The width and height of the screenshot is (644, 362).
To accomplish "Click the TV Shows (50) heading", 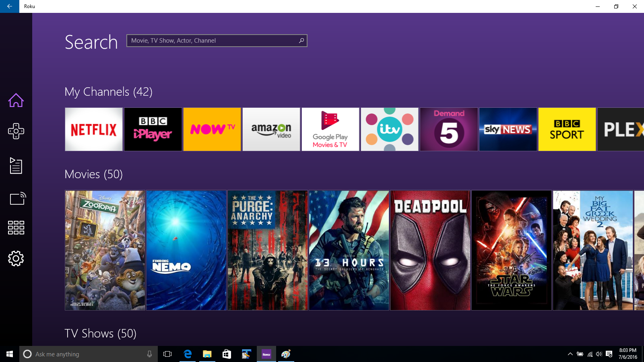I will 100,333.
